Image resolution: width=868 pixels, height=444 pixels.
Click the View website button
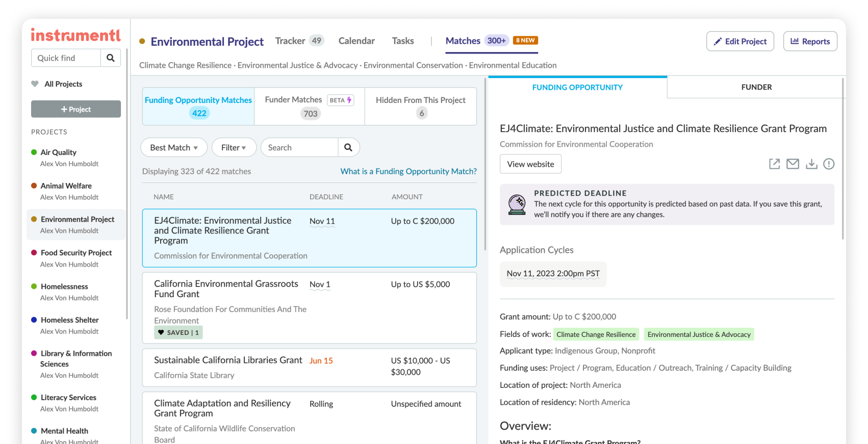[530, 164]
